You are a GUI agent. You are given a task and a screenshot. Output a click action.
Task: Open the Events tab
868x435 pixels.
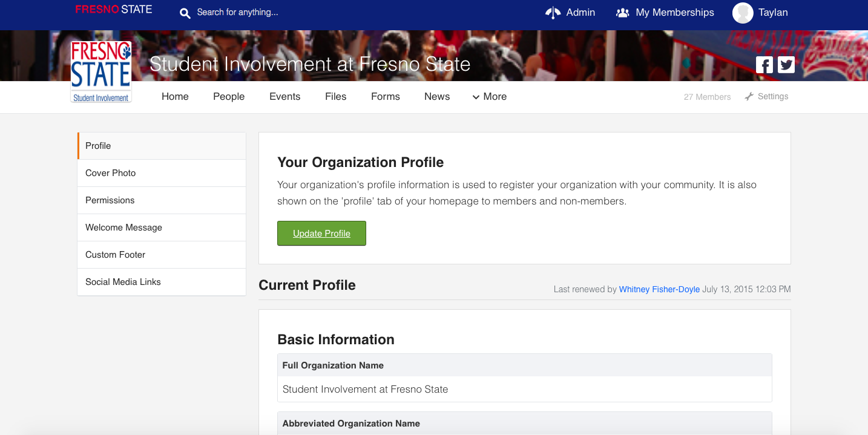(284, 97)
